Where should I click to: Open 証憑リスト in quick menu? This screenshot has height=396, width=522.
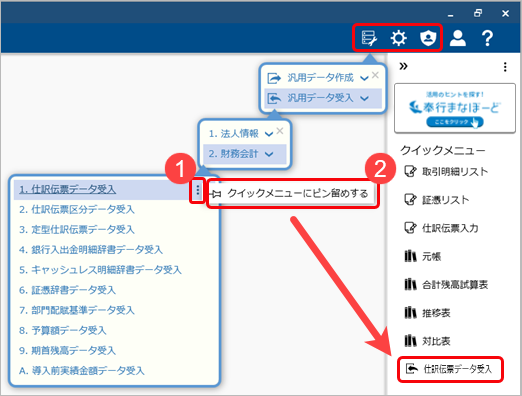436,200
